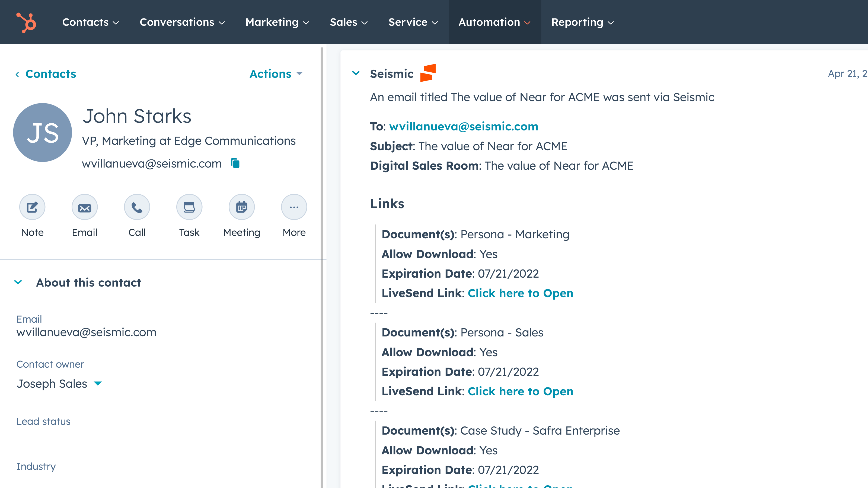Click the Digital Sales Room line
Screen dimensions: 868x488
(502, 166)
